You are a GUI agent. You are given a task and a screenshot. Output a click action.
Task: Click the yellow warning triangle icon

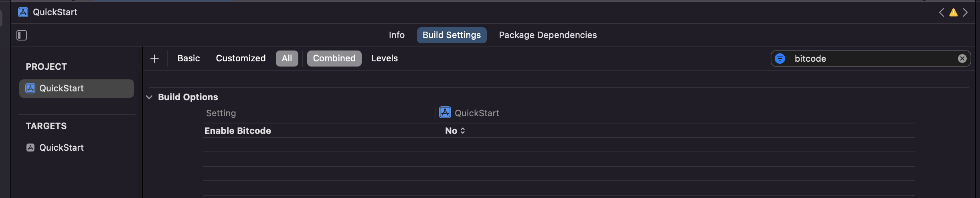click(x=954, y=12)
